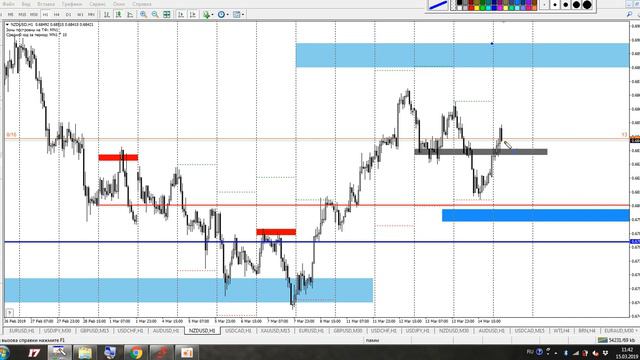
Task: Set timeframe to M5
Action: [x=11, y=14]
